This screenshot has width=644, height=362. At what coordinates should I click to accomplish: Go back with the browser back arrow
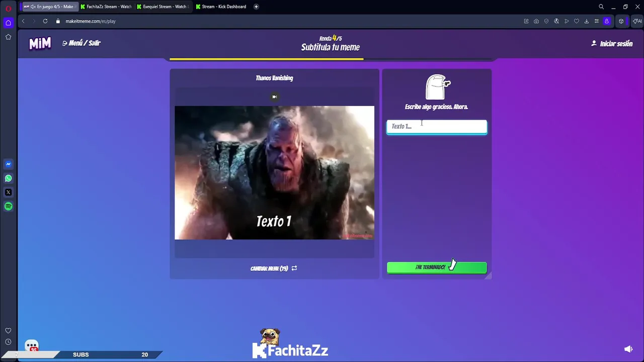pyautogui.click(x=23, y=21)
